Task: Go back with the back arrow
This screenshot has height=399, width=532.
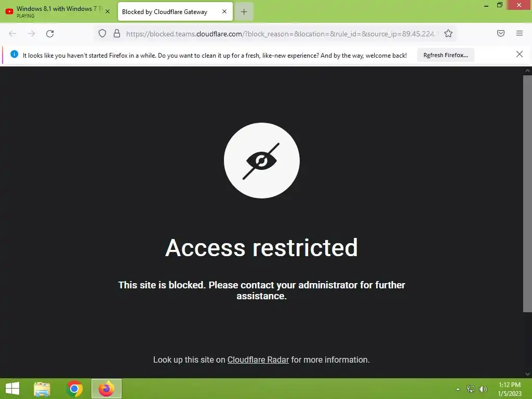Action: click(x=12, y=34)
